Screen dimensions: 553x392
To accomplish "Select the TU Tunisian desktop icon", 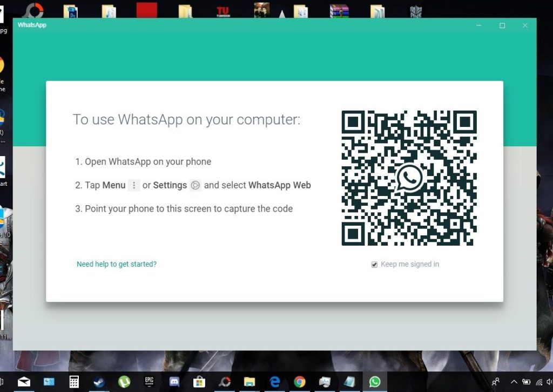I will (223, 11).
